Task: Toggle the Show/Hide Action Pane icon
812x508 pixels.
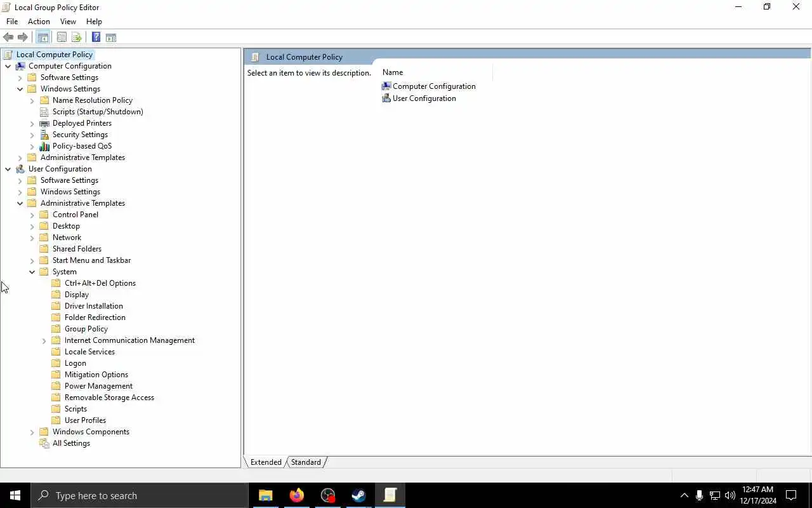Action: pos(111,37)
